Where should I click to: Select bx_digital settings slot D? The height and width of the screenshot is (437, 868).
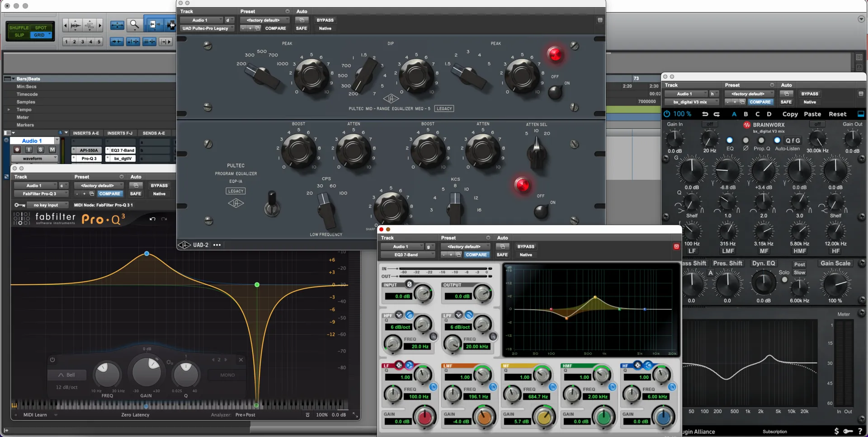pos(769,114)
